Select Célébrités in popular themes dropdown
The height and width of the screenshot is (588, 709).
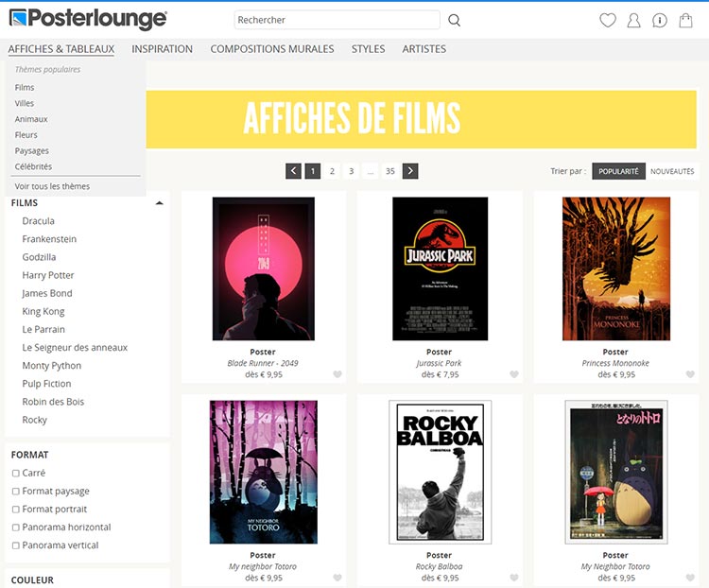(33, 166)
